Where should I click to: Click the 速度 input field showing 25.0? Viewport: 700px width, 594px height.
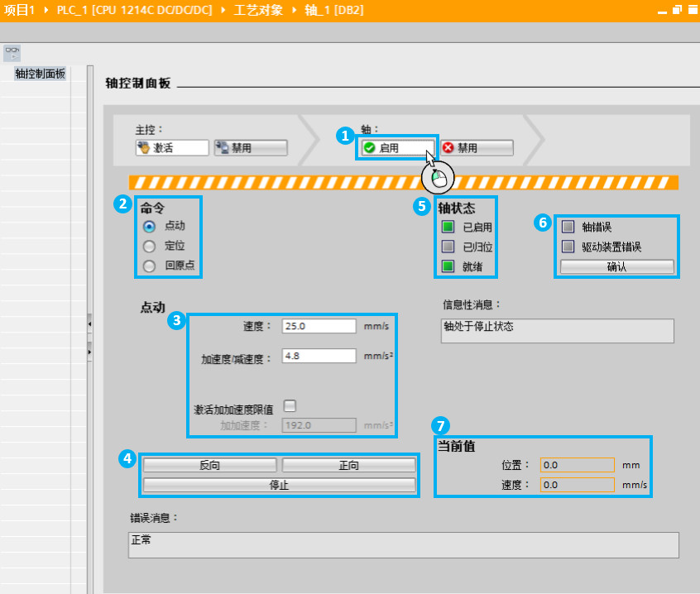pos(319,326)
